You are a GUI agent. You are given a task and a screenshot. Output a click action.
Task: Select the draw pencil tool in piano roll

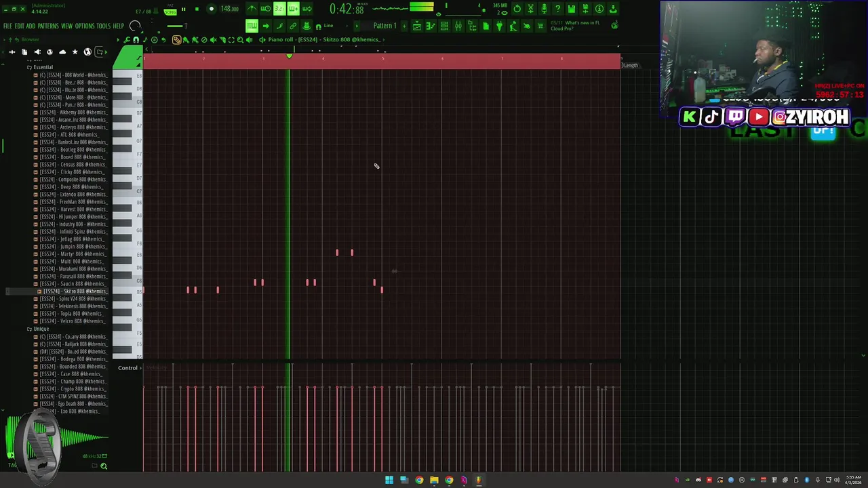coord(176,40)
